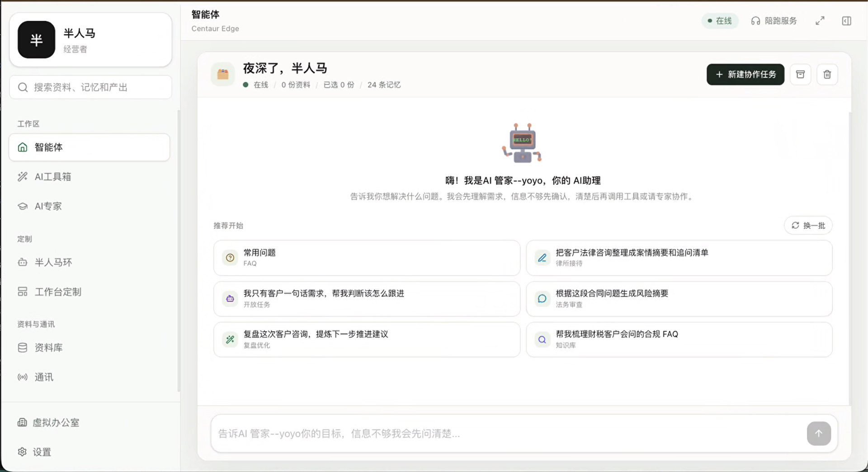Click the database icon beside 资料库
The width and height of the screenshot is (868, 472).
click(x=23, y=348)
